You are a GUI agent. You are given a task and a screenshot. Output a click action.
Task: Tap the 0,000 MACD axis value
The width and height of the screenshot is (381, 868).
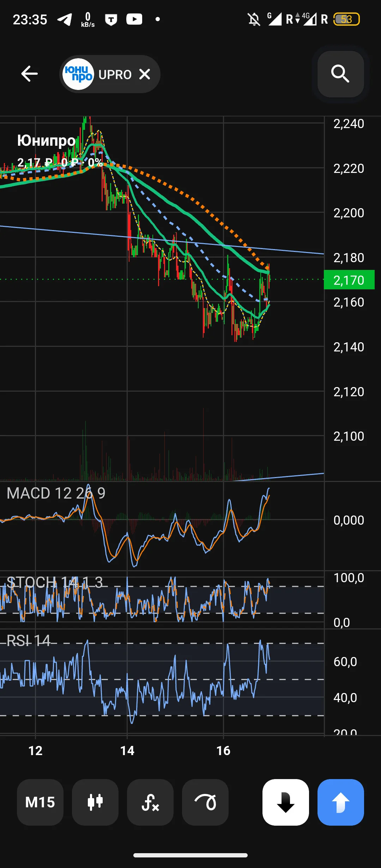[349, 520]
